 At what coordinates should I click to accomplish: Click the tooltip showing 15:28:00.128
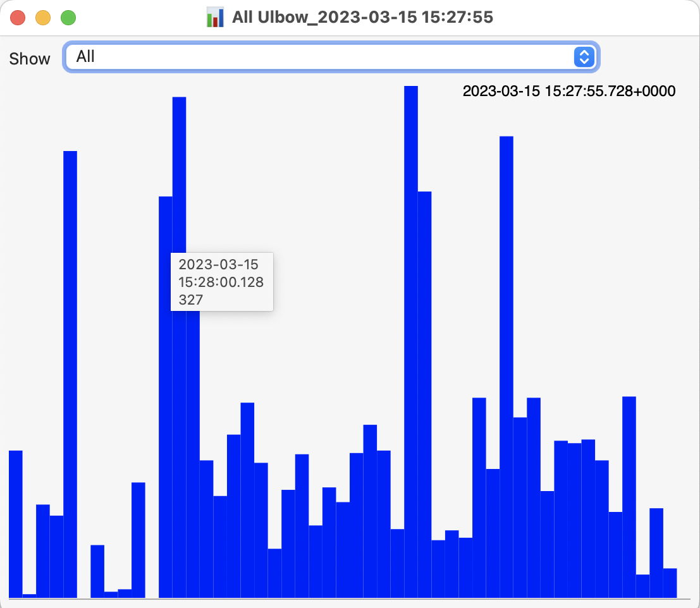[221, 283]
